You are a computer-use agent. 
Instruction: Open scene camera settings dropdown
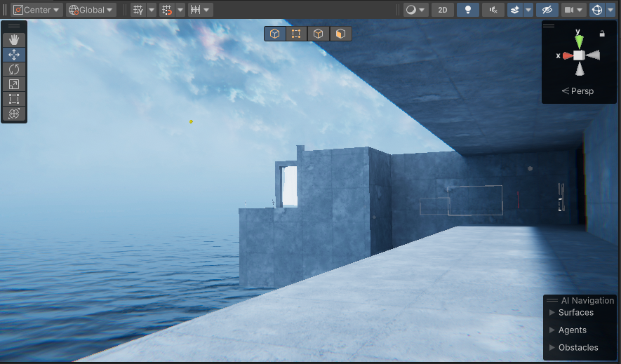573,10
